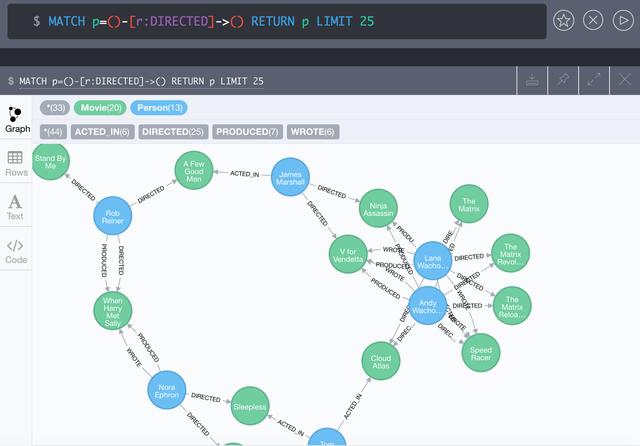This screenshot has height=446, width=640.
Task: Select the PRODUCED(7) relationship type
Action: [247, 132]
